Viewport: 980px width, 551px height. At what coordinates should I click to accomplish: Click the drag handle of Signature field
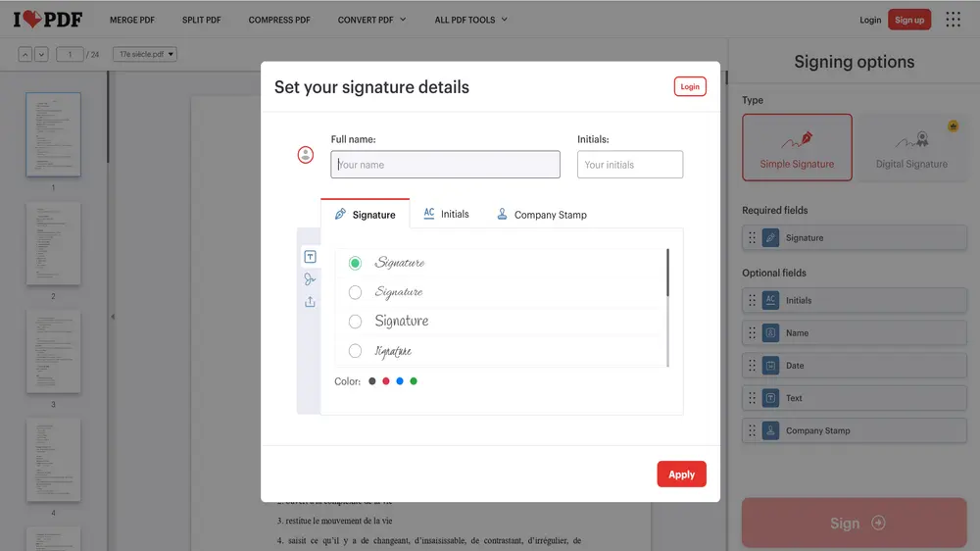[x=752, y=237]
